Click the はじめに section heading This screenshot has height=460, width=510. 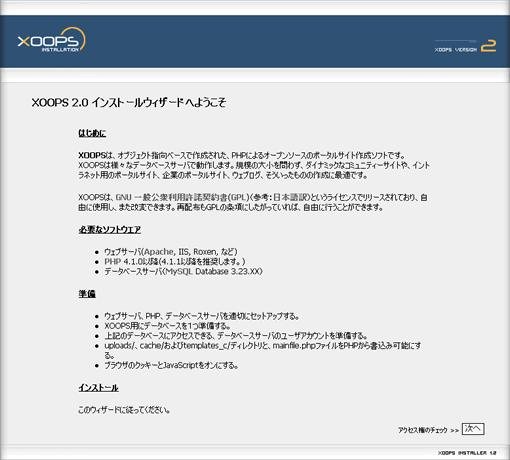(92, 133)
